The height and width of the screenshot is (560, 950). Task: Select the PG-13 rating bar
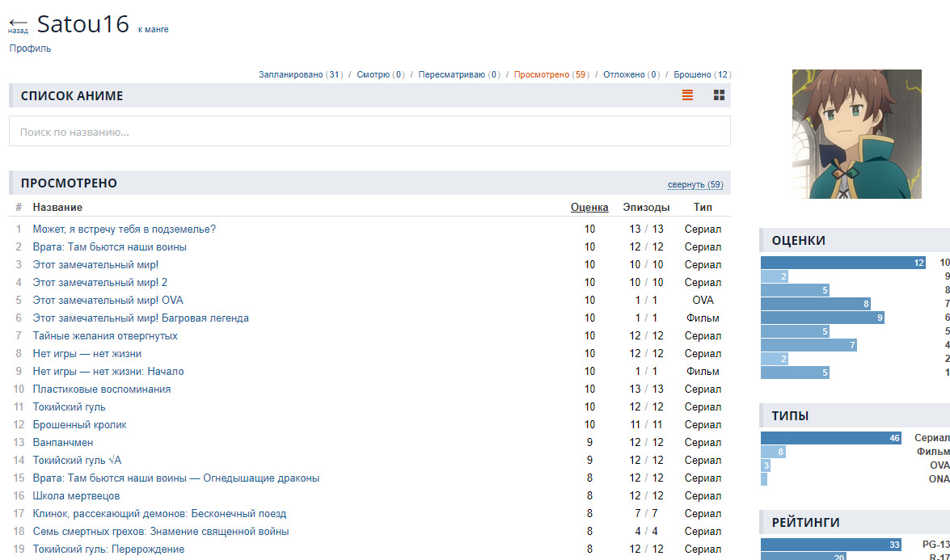pos(830,545)
